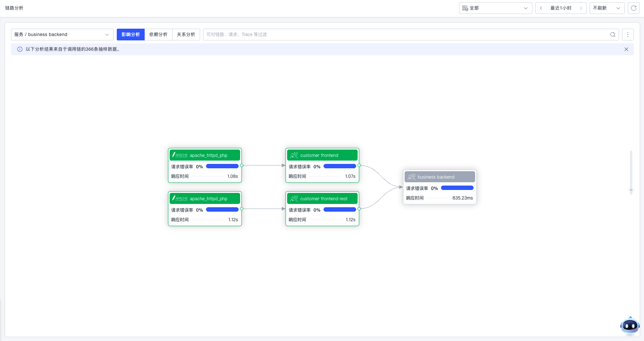Screen dimensions: 644x341
Task: Switch to the 依赖分析 tab
Action: [x=159, y=34]
